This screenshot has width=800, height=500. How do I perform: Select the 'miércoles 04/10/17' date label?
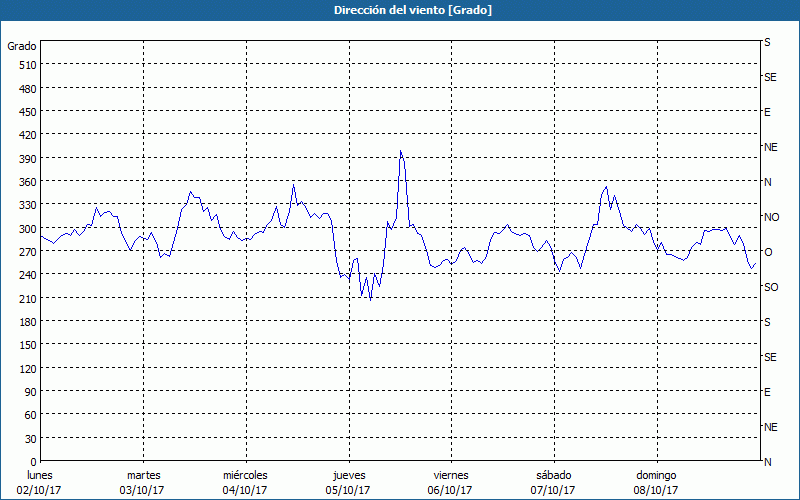[245, 482]
